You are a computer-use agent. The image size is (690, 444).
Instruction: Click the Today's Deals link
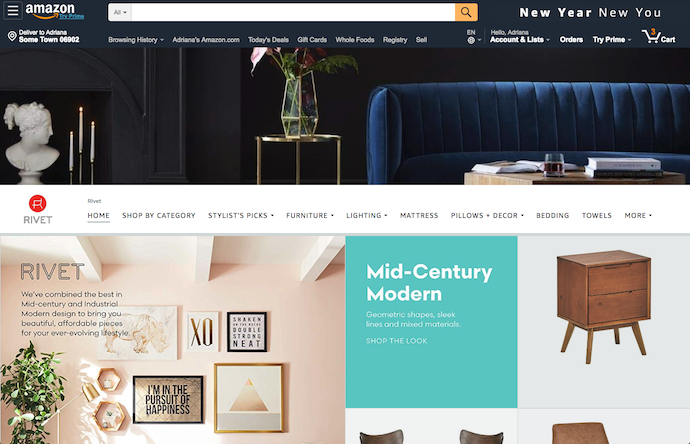268,40
